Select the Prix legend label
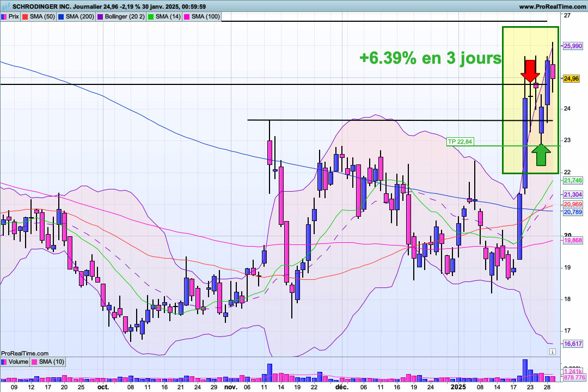 click(14, 16)
